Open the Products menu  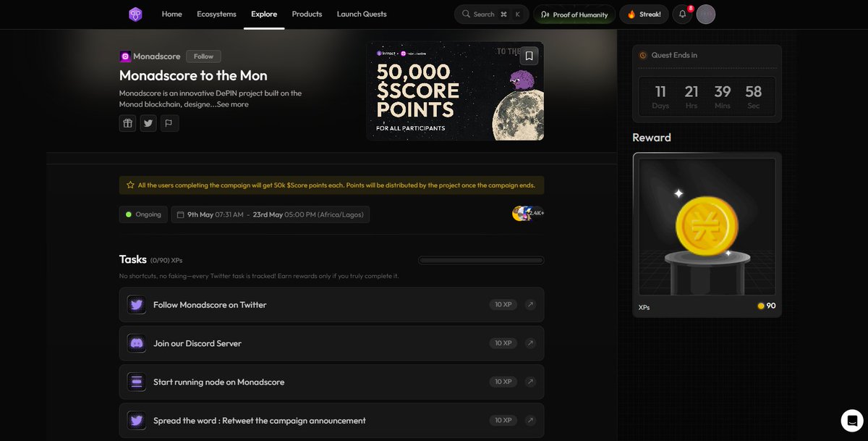(x=307, y=14)
